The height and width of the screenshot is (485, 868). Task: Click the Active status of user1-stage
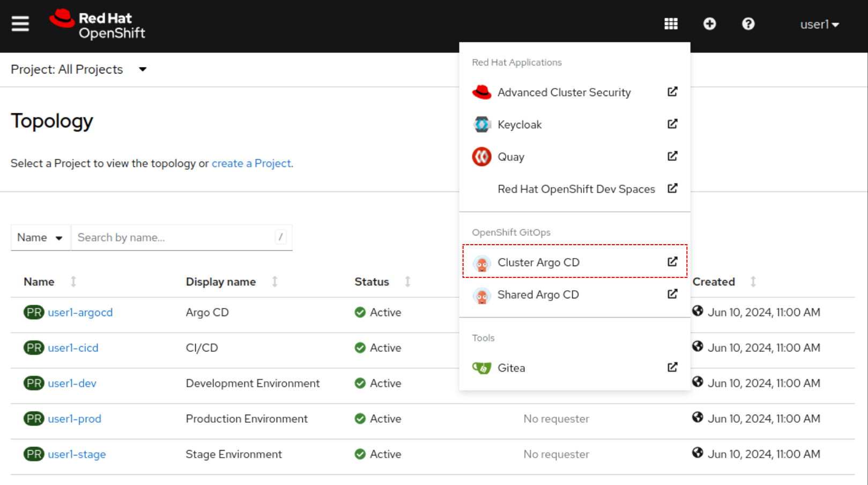(x=378, y=454)
